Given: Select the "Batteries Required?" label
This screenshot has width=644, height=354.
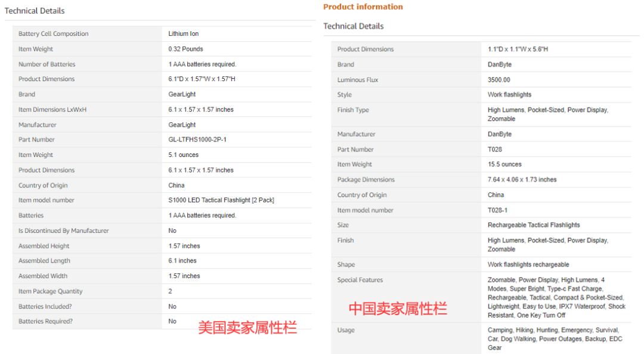Looking at the screenshot, I should click(45, 321).
